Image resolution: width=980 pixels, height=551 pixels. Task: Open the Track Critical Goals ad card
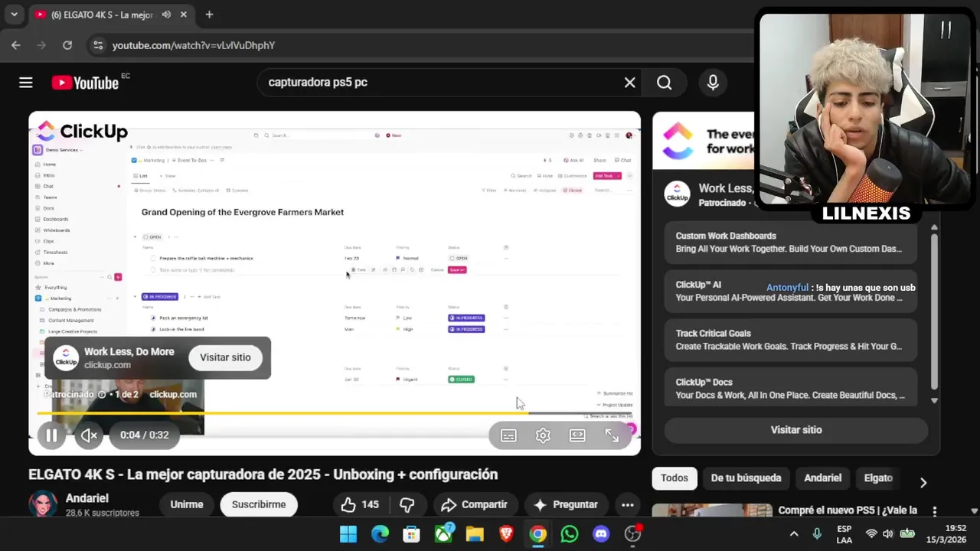[x=790, y=340]
